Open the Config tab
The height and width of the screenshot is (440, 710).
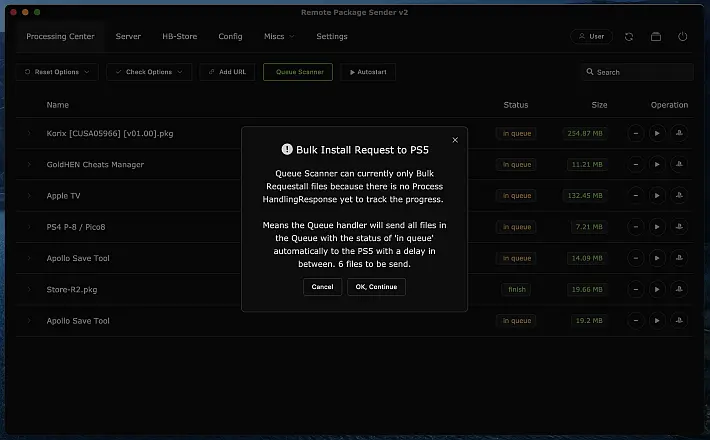tap(230, 36)
